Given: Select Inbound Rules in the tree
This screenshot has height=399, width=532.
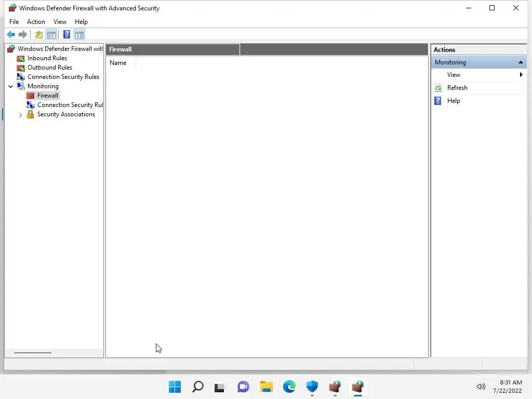Looking at the screenshot, I should [x=47, y=58].
